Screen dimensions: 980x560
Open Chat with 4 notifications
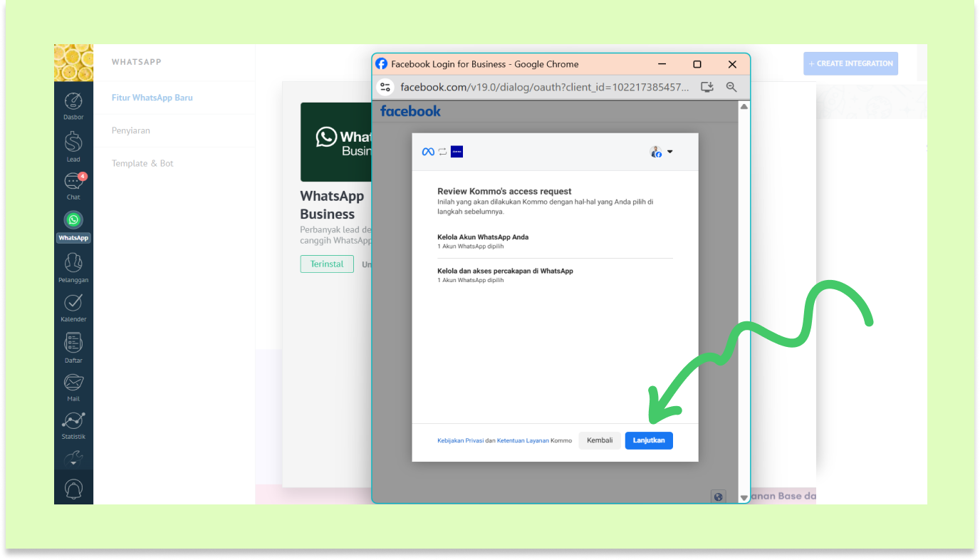(x=74, y=185)
